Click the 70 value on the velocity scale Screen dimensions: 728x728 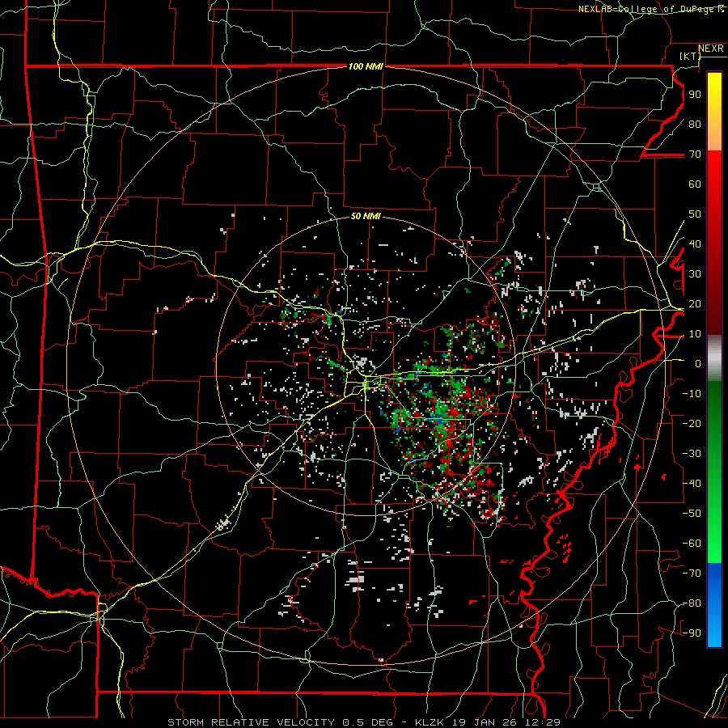[695, 154]
